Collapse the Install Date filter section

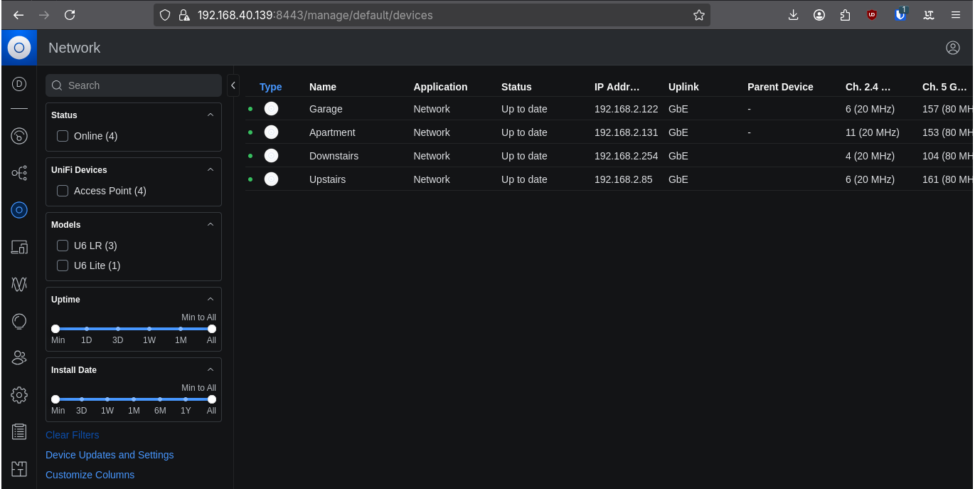[x=210, y=369]
